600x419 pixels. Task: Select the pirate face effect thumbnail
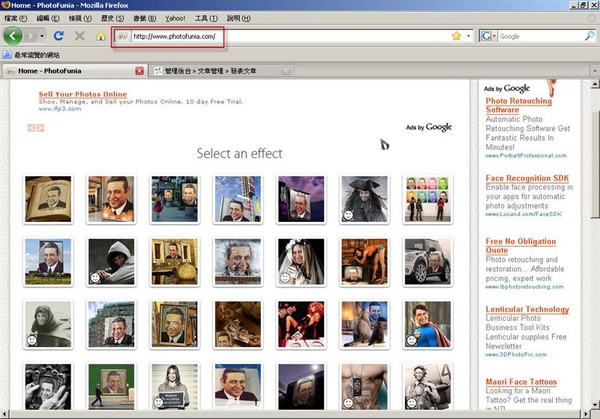coord(364,199)
